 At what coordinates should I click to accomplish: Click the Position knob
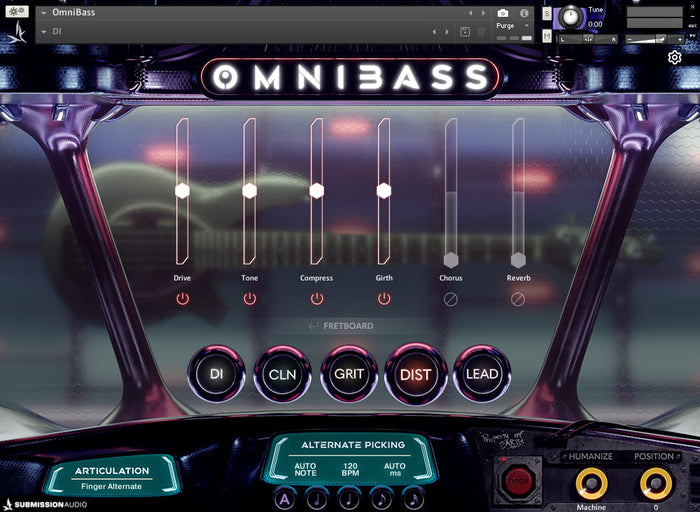click(655, 483)
